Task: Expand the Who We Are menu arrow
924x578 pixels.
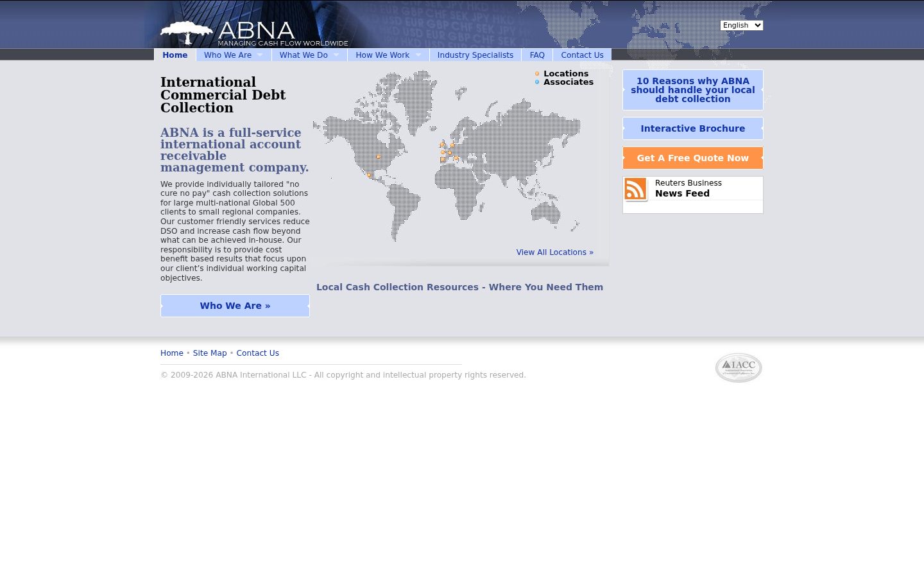Action: tap(260, 55)
